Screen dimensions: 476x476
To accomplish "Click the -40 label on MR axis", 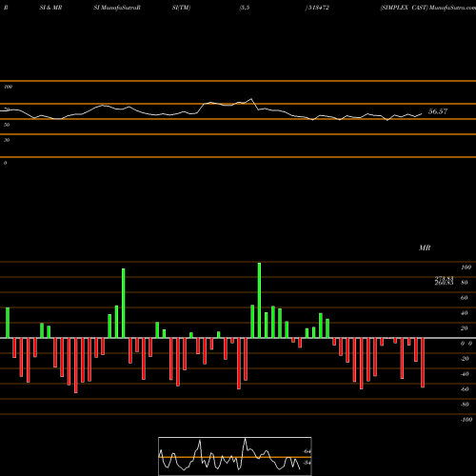I will [465, 374].
